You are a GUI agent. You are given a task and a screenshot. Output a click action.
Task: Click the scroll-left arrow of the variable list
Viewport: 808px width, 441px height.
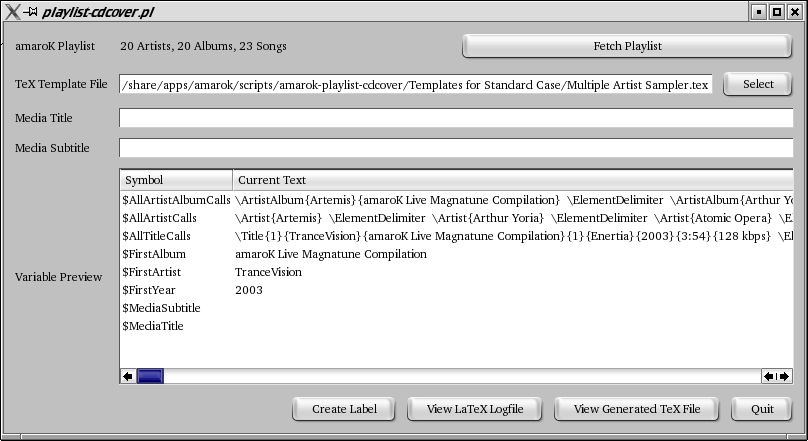click(x=128, y=377)
